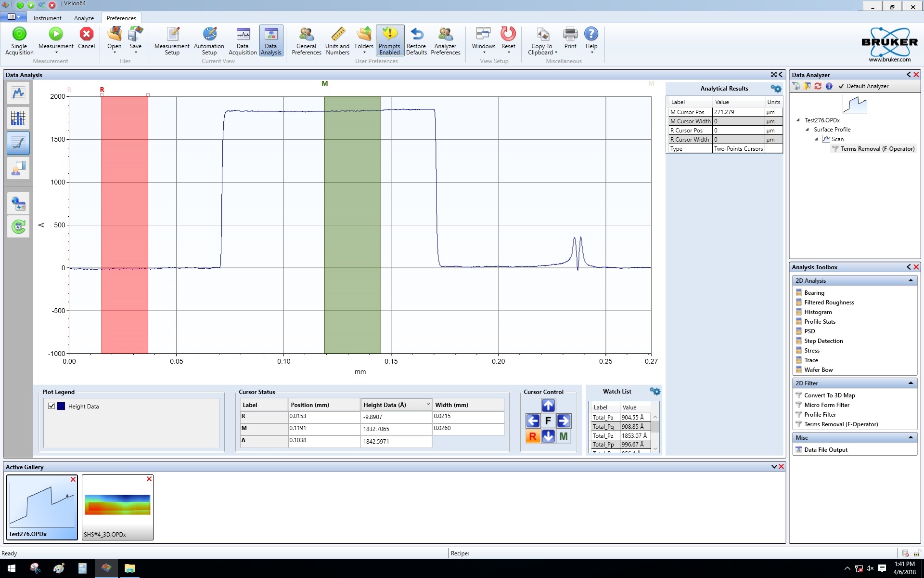924x578 pixels.
Task: Select the SHS#4_3D.OPDx gallery thumbnail
Action: (x=117, y=506)
